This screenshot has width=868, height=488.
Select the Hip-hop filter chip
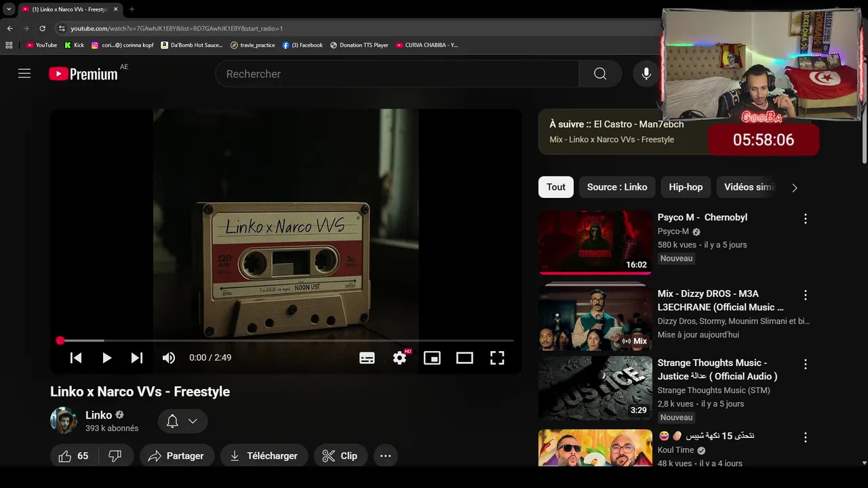tap(686, 187)
